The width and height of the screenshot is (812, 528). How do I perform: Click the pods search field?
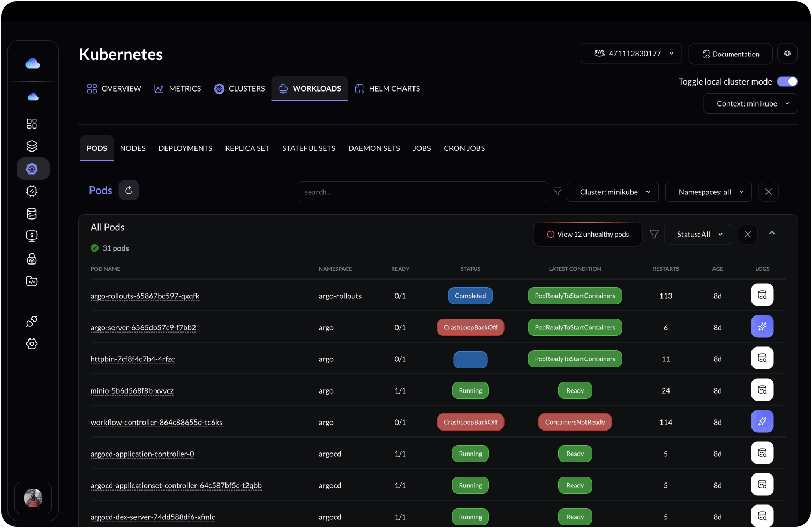(423, 192)
